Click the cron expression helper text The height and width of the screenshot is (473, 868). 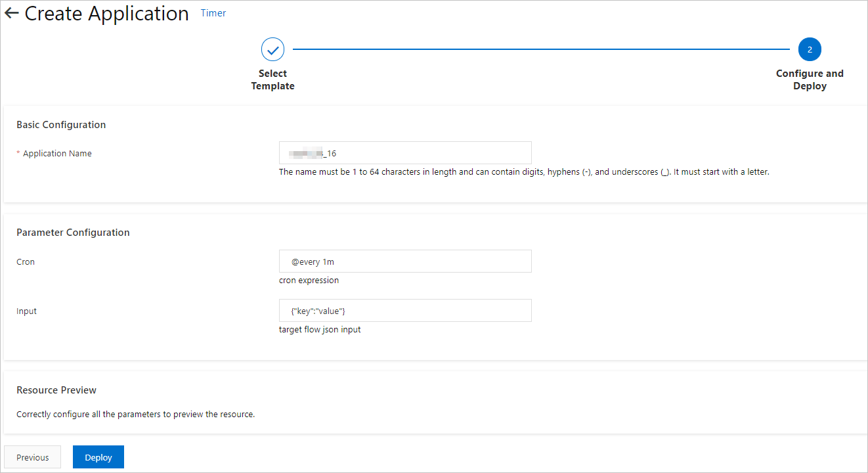pyautogui.click(x=309, y=280)
